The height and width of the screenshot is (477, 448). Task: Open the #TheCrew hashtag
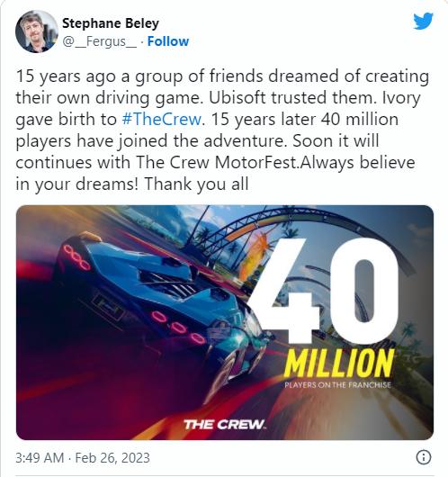point(162,119)
